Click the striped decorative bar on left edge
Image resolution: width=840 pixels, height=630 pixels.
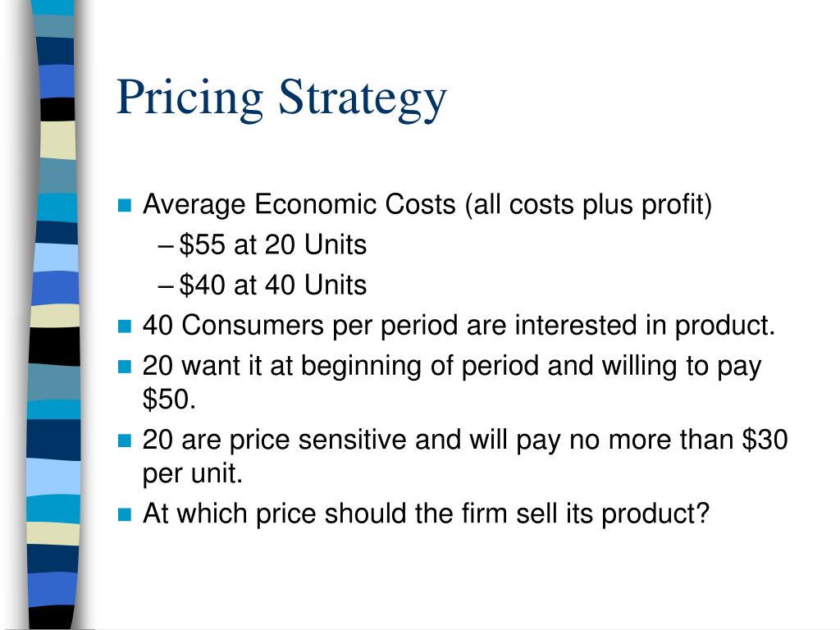[53, 315]
